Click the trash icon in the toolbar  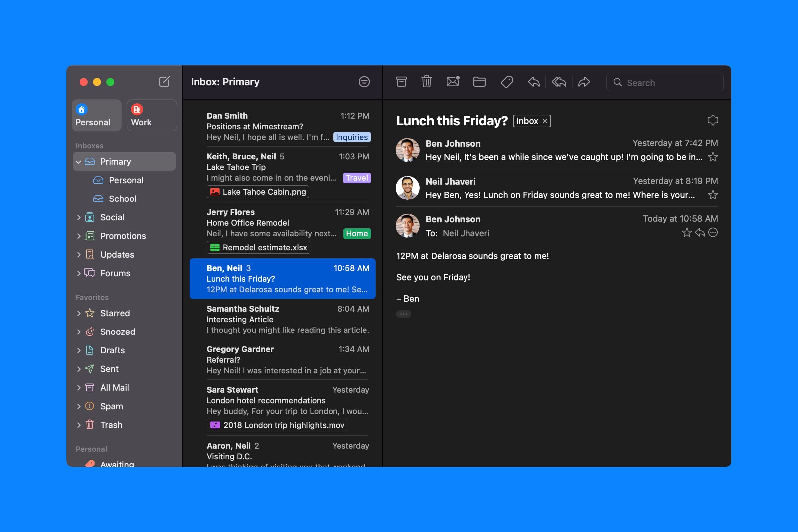[x=427, y=82]
